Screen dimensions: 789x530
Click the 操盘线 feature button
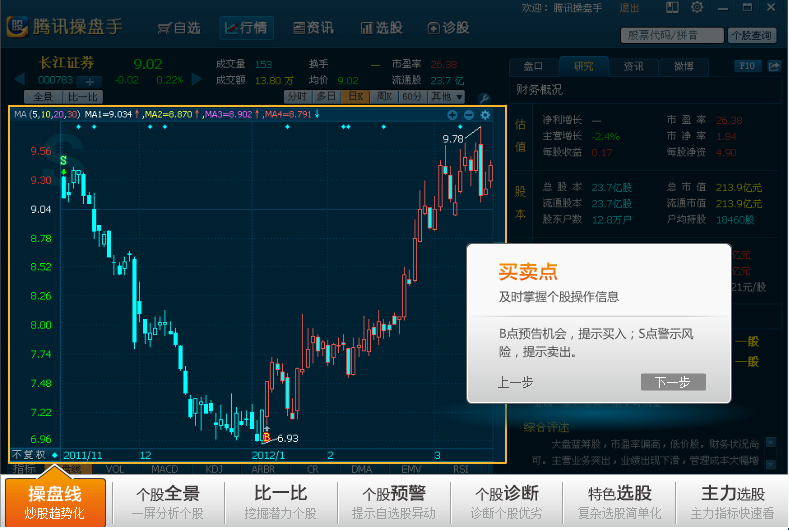55,502
